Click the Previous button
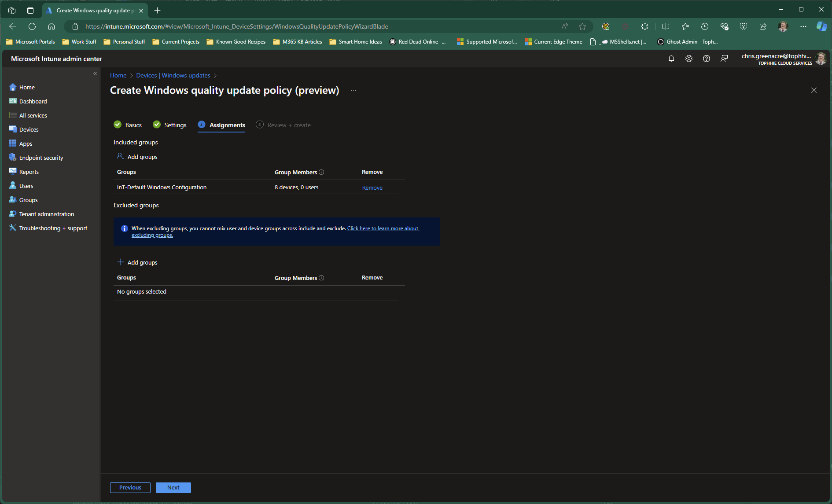Screen dimensions: 832x504 pos(130,488)
